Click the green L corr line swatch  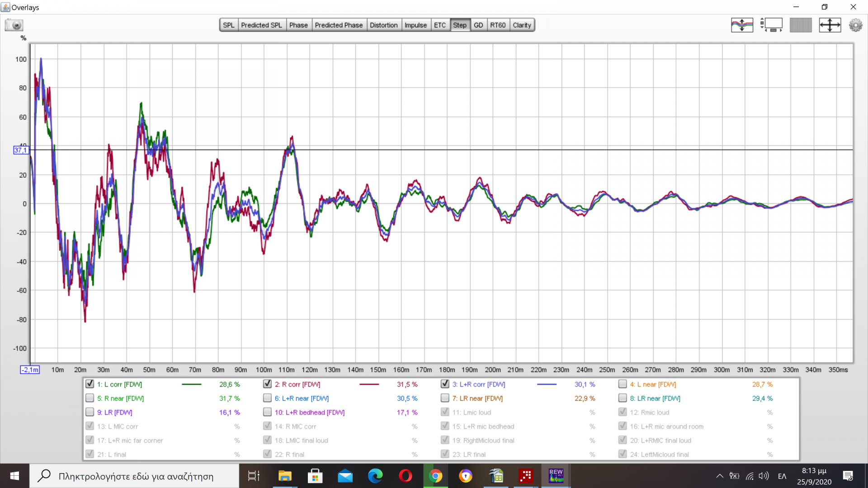pyautogui.click(x=191, y=385)
